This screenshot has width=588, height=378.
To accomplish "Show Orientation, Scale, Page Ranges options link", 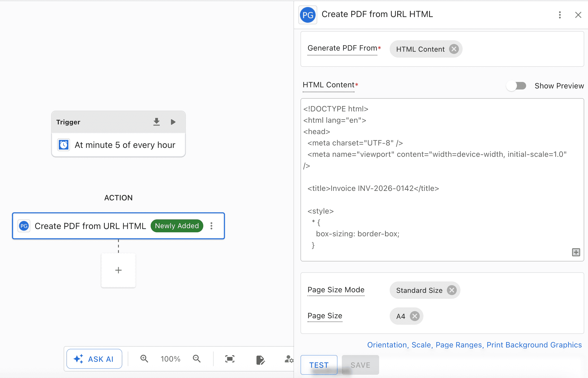I will pyautogui.click(x=475, y=345).
